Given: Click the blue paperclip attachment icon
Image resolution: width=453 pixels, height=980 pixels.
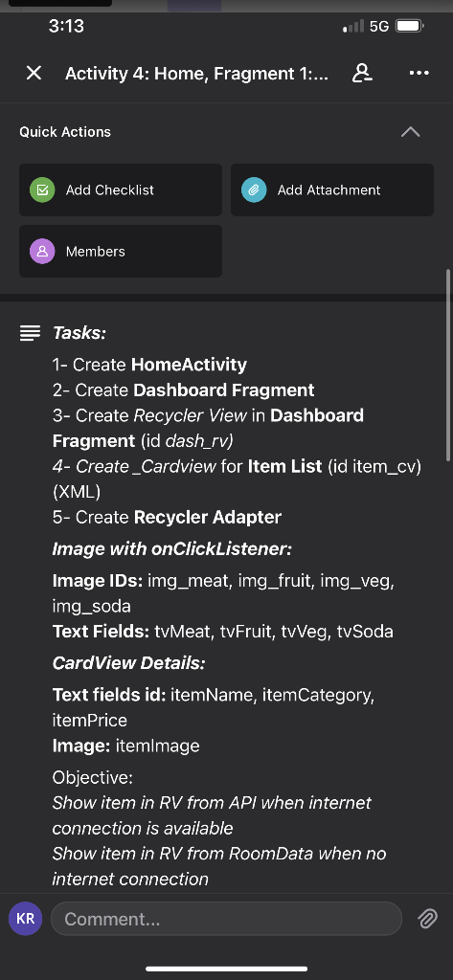Looking at the screenshot, I should click(254, 190).
